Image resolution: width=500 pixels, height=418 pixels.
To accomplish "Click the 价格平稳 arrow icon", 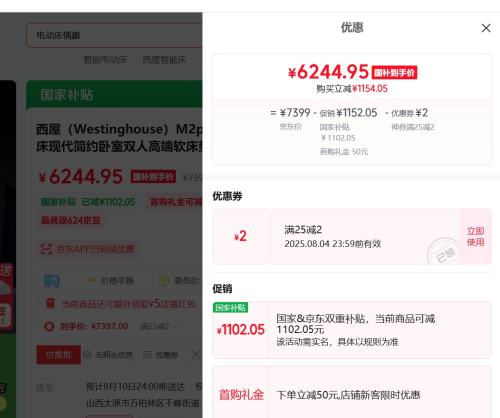I will 91,281.
